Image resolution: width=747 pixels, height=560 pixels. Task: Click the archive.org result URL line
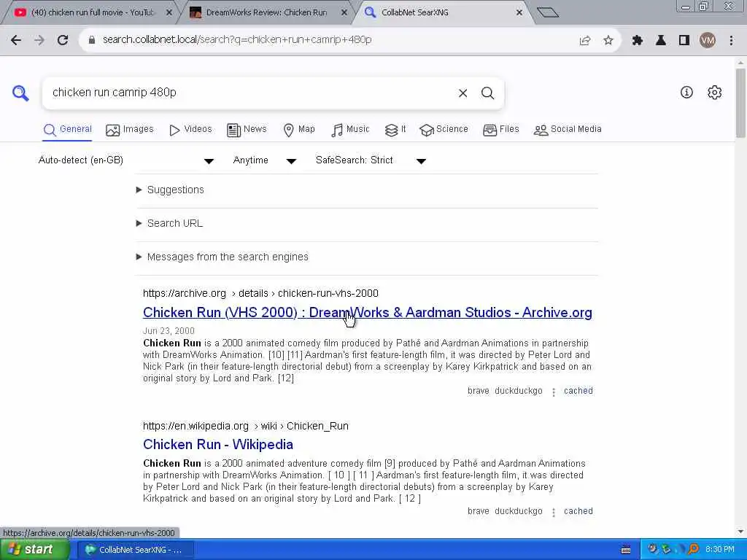[260, 293]
